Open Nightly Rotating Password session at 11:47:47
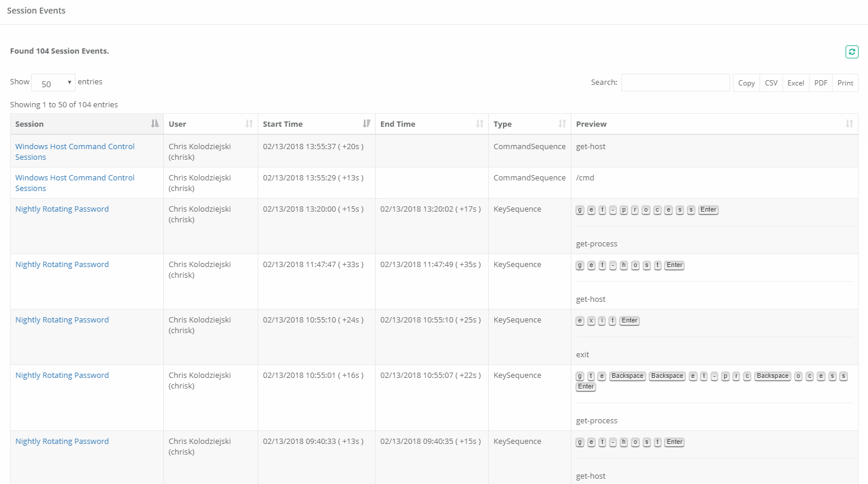The image size is (868, 484). tap(62, 265)
